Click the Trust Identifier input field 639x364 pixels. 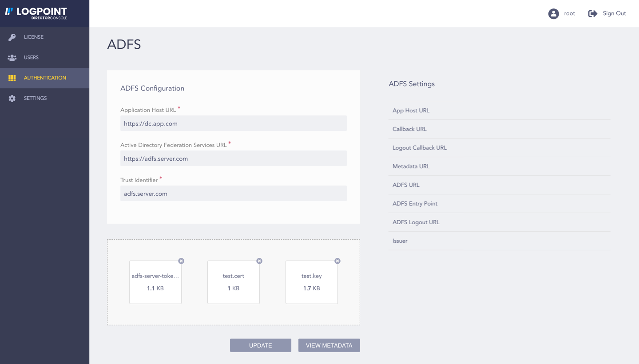tap(233, 193)
